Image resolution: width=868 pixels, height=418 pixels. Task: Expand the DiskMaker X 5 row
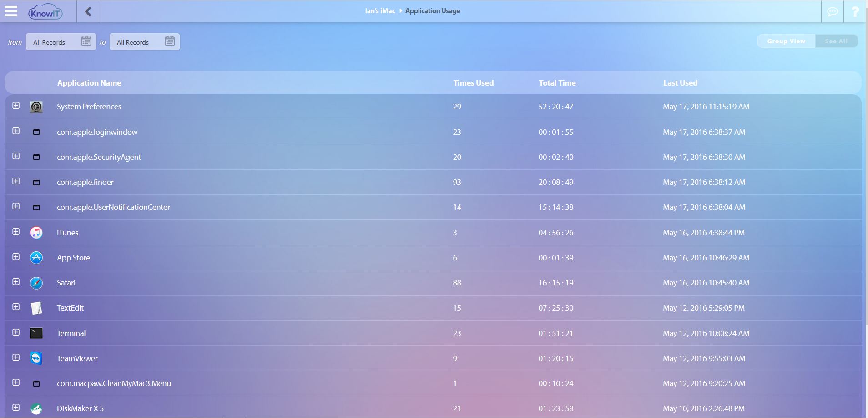coord(16,408)
